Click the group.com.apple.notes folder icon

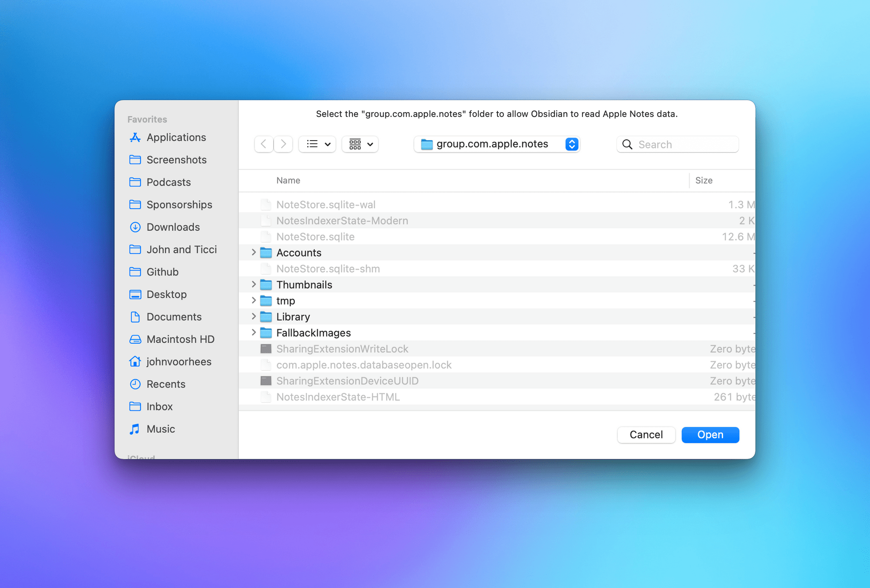click(x=428, y=143)
